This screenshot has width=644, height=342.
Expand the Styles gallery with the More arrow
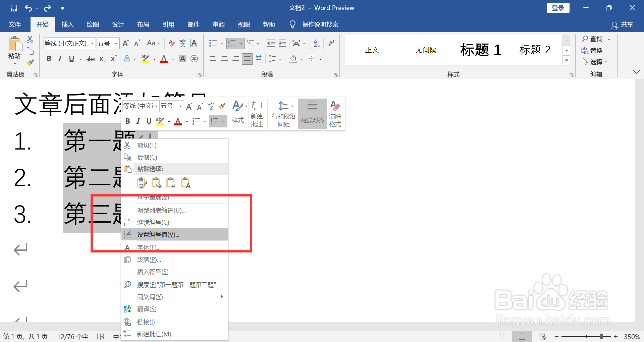[x=567, y=60]
